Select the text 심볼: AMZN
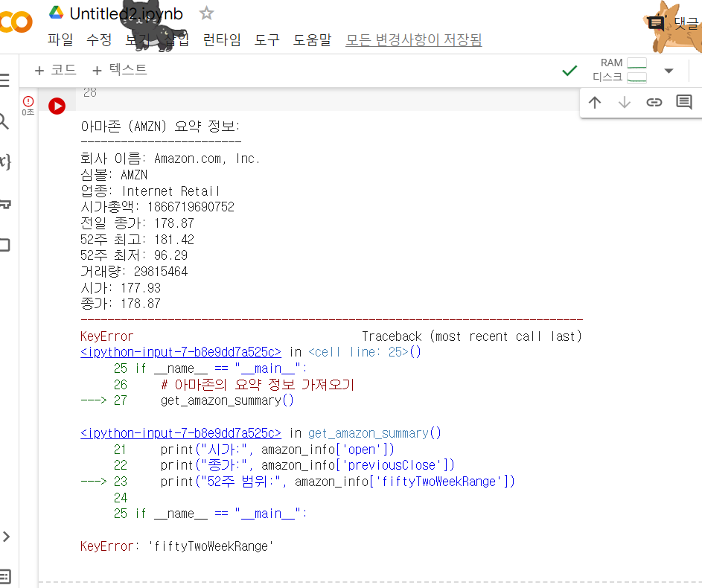Viewport: 702px width, 588px height. pyautogui.click(x=114, y=174)
